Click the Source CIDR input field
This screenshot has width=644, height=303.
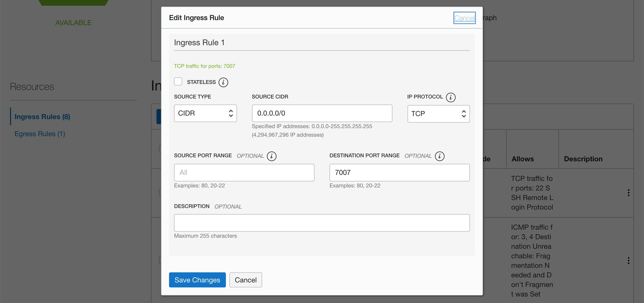322,113
